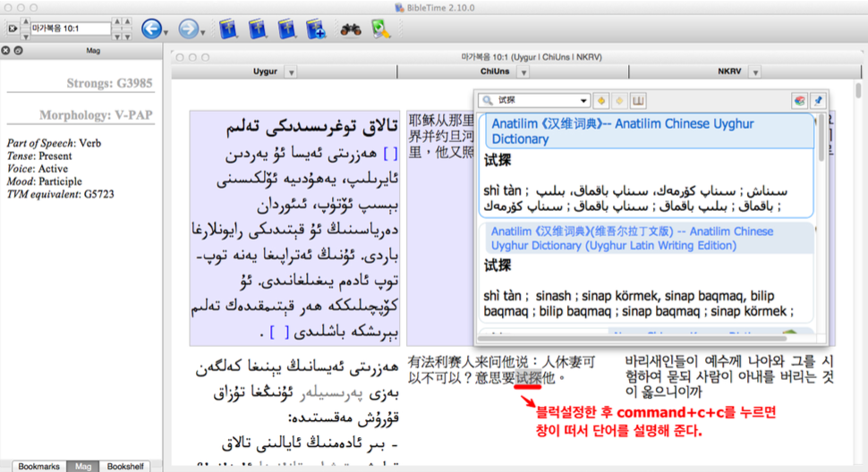Click the 'Tense: Present' line
The height and width of the screenshot is (472, 868).
click(x=39, y=156)
